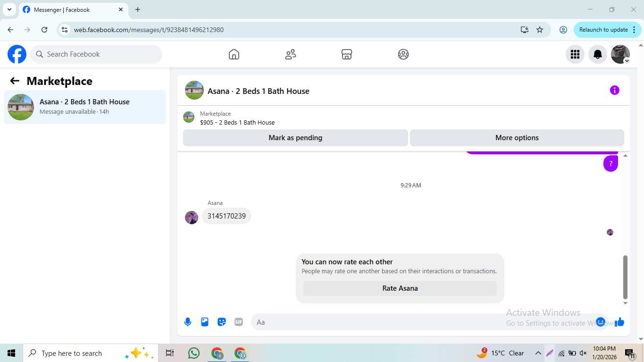Open the Facebook menu grid icon
This screenshot has height=362, width=644.
575,54
